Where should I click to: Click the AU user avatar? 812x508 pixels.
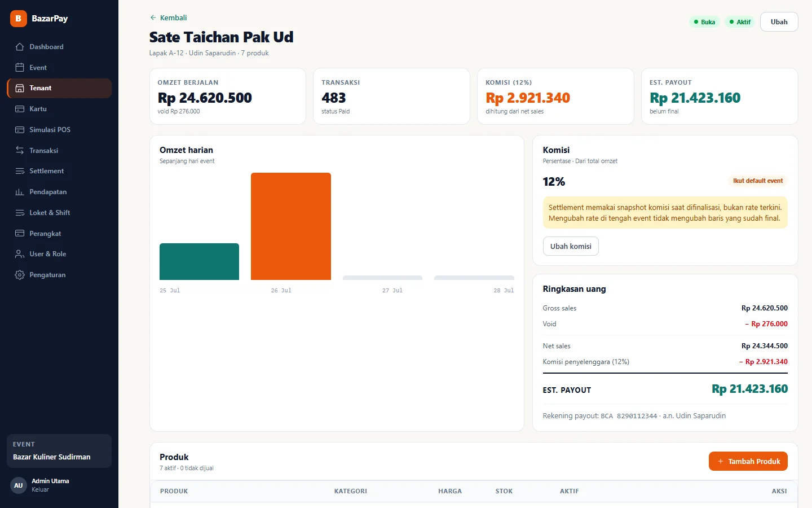tap(19, 485)
